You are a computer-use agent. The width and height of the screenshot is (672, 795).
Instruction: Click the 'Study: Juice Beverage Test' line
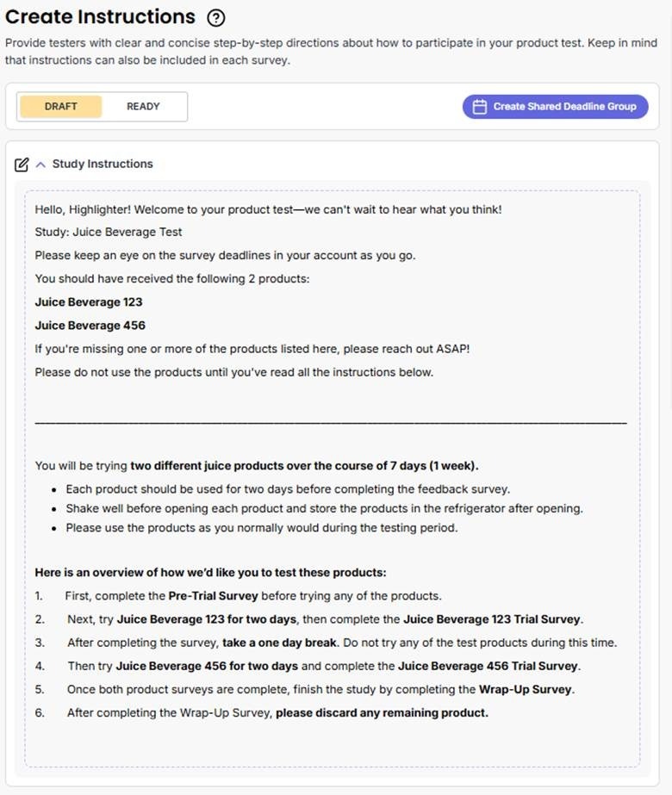[109, 232]
